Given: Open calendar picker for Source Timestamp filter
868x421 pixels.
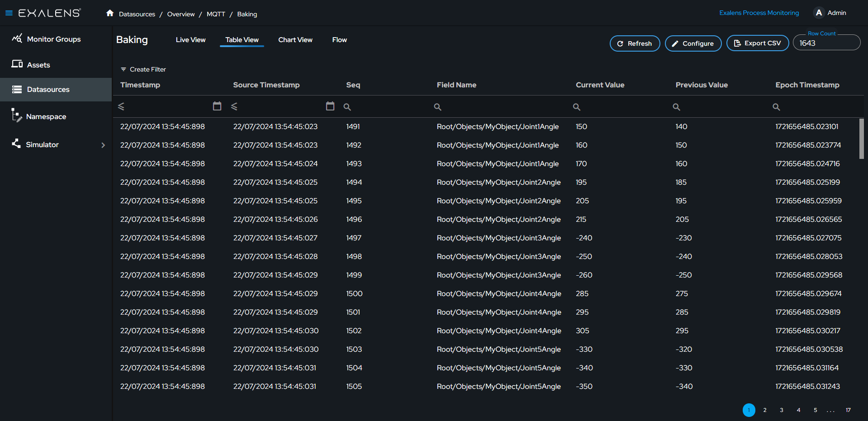Looking at the screenshot, I should click(x=330, y=106).
